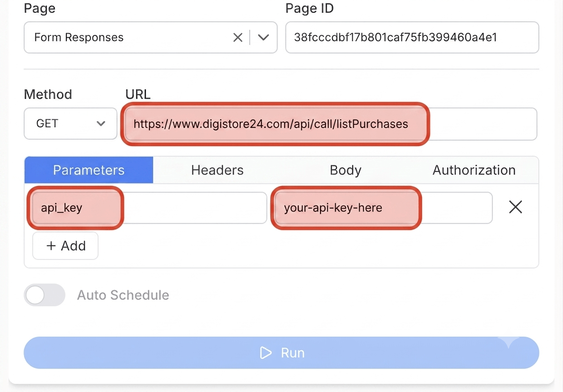Click the Page ID input field

(x=412, y=38)
